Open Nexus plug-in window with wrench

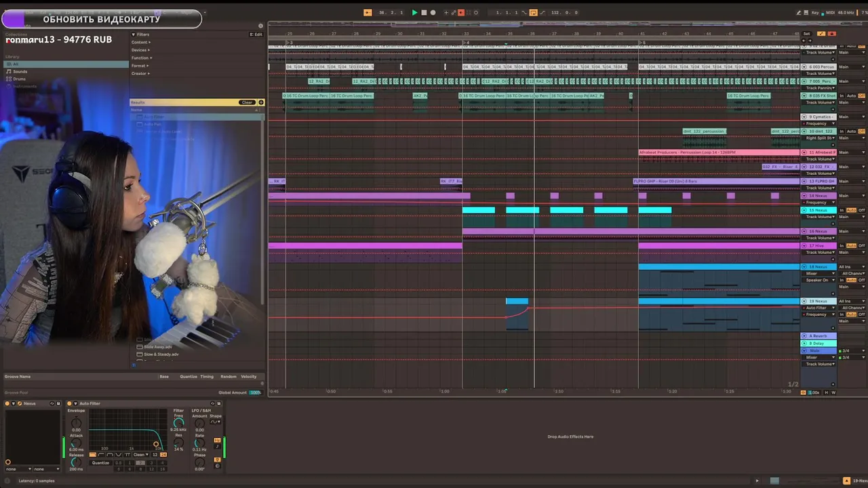tap(20, 404)
